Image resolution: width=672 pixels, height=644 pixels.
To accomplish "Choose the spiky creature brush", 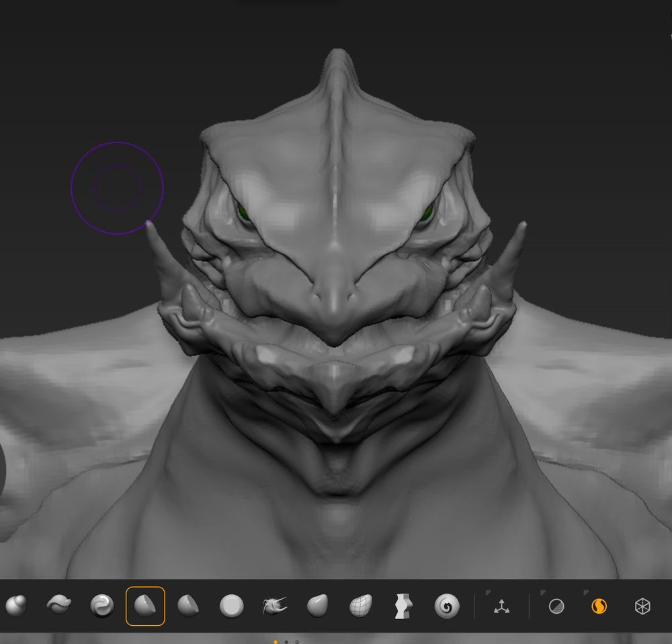I will click(274, 606).
